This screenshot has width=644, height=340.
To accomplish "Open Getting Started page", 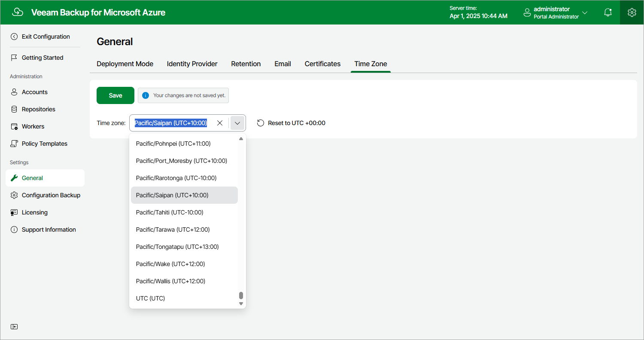I will (43, 58).
